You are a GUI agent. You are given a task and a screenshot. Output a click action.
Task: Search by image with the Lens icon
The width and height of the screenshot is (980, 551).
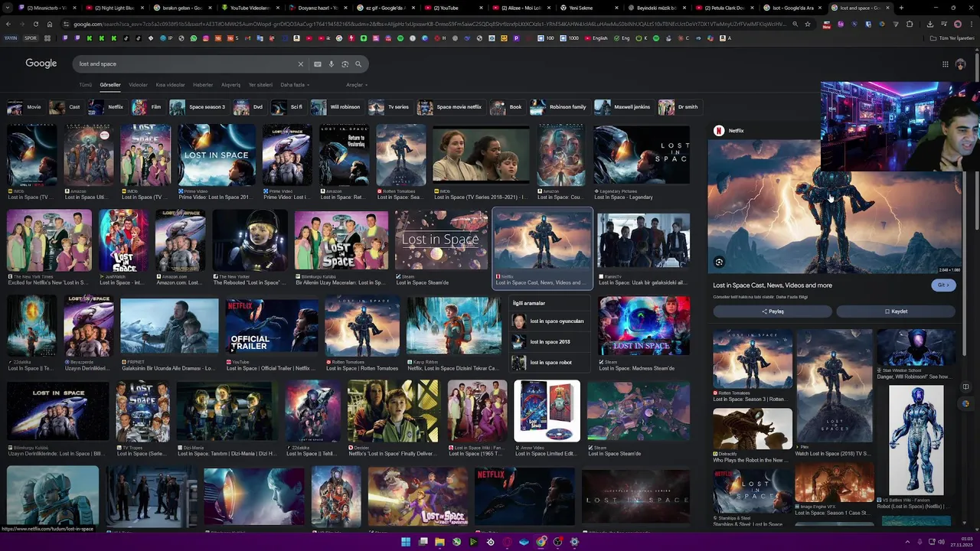tap(345, 64)
